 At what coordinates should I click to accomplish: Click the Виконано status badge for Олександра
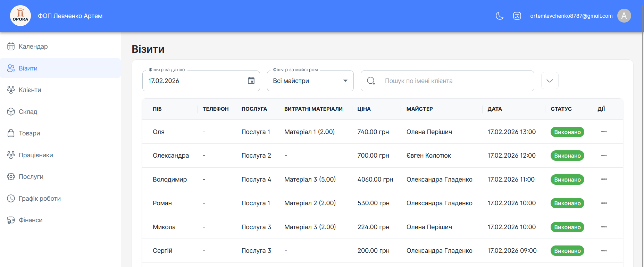[567, 156]
